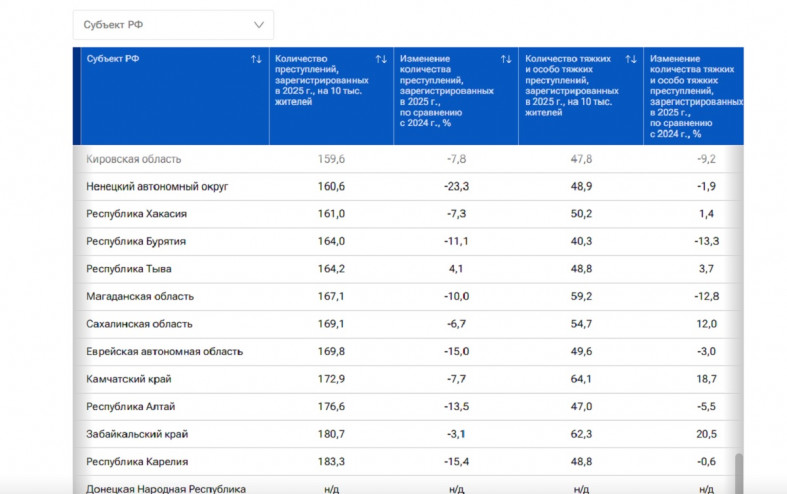Open the Субъект РФ filter dropdown
The image size is (787, 494).
173,25
